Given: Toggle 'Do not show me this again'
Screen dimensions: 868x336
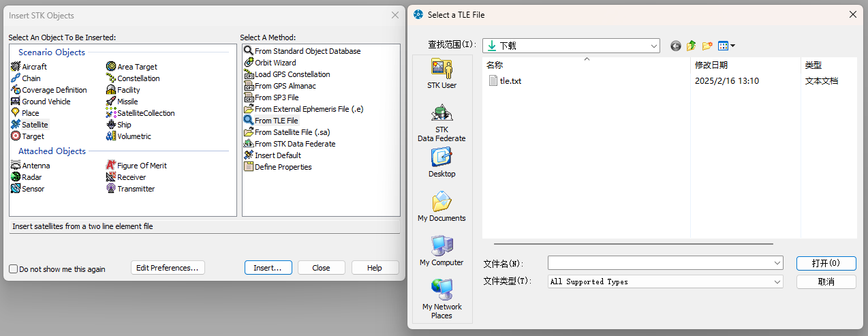Looking at the screenshot, I should 14,269.
